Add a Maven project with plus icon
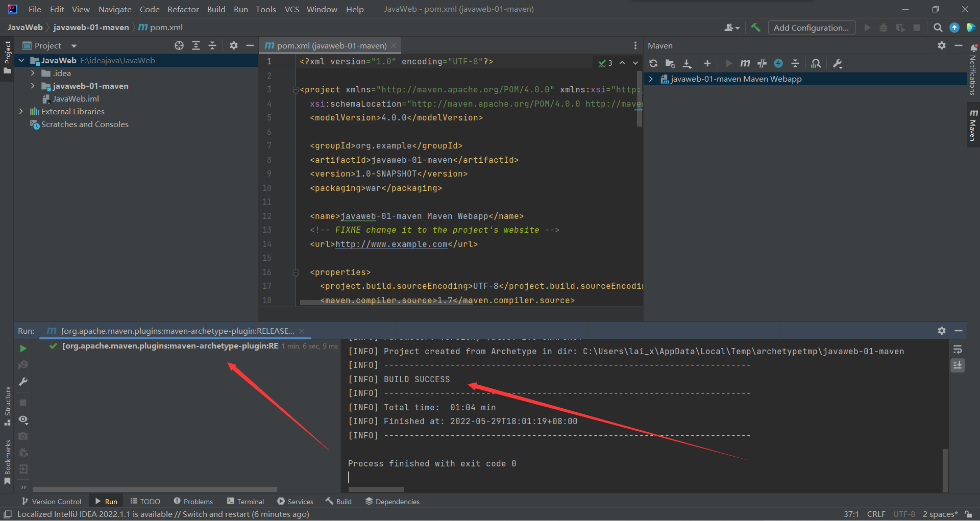980x521 pixels. [707, 63]
